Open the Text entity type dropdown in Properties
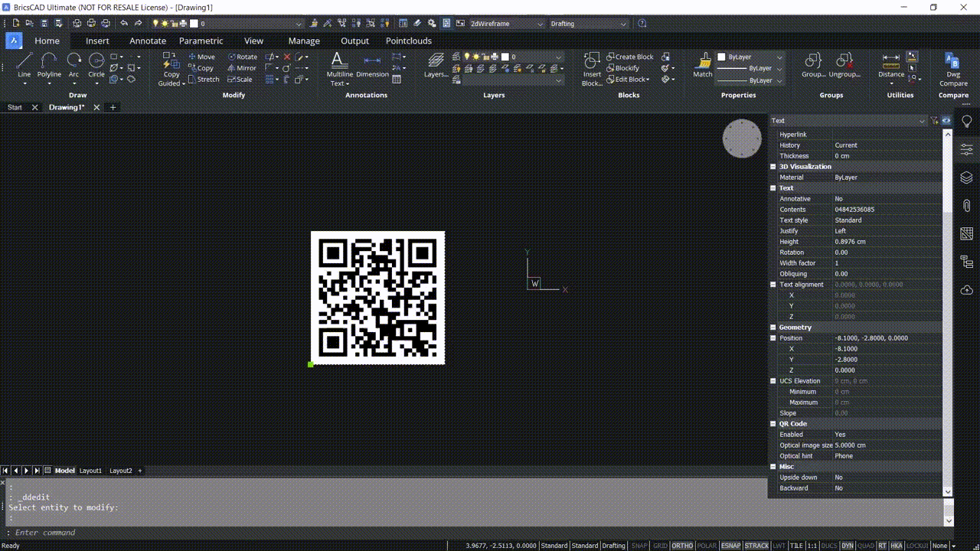The height and width of the screenshot is (551, 980). coord(848,120)
